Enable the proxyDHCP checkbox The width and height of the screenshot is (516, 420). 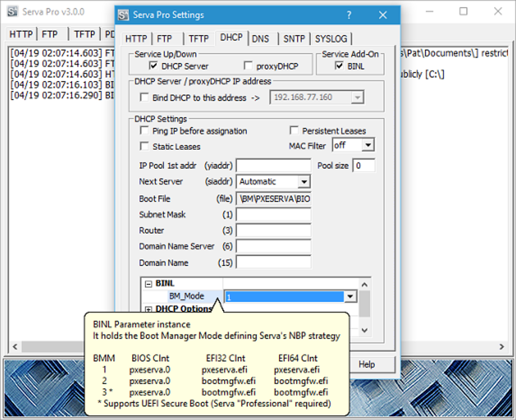[248, 66]
